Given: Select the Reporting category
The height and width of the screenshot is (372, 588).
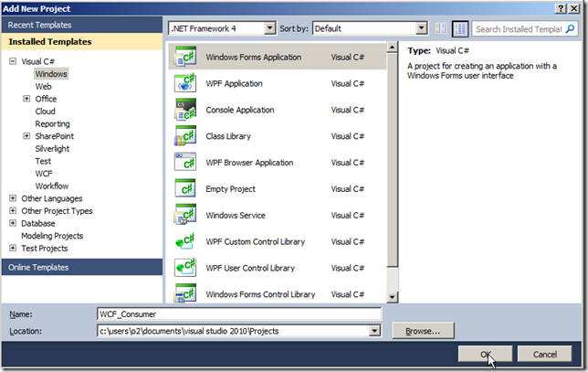Looking at the screenshot, I should point(53,124).
